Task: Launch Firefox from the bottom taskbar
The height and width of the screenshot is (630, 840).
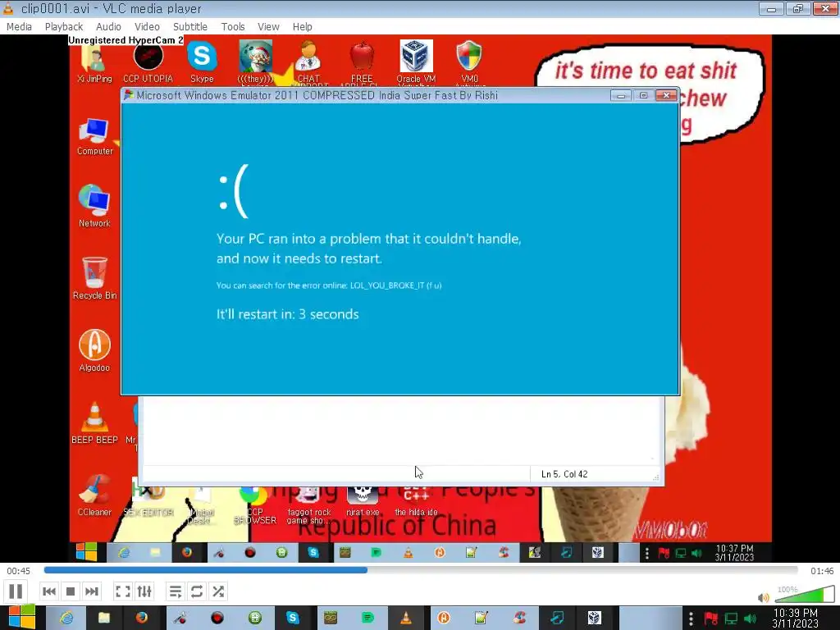Action: [141, 619]
